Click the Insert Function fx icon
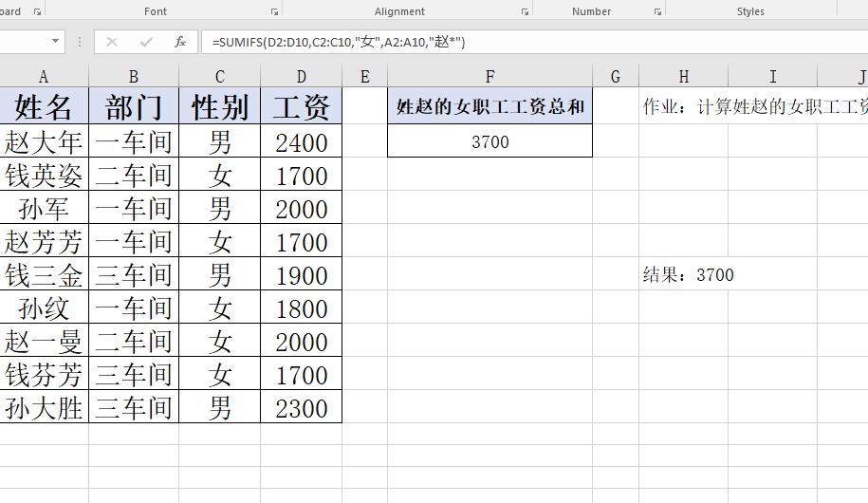868x503 pixels. (180, 42)
